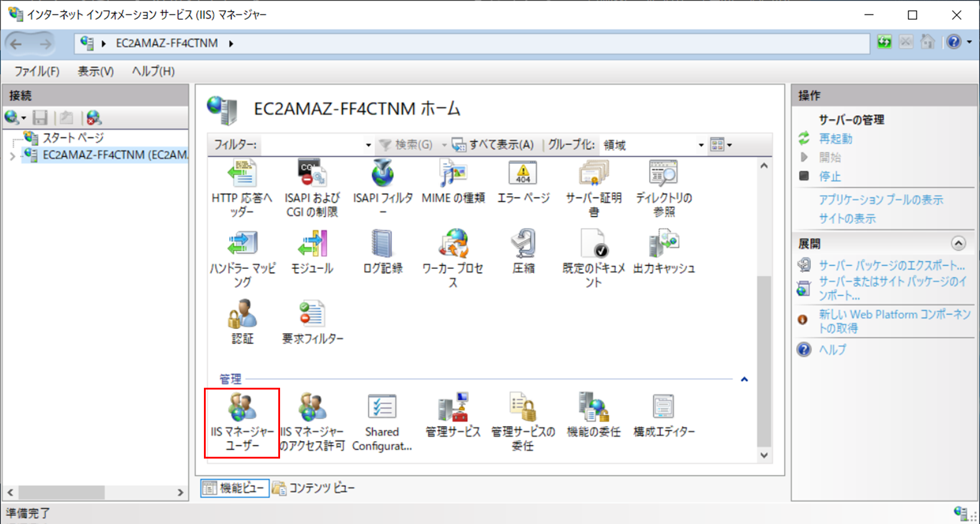Screen dimensions: 980x524
Task: Open the グループ化 領域 dropdown
Action: click(x=701, y=145)
